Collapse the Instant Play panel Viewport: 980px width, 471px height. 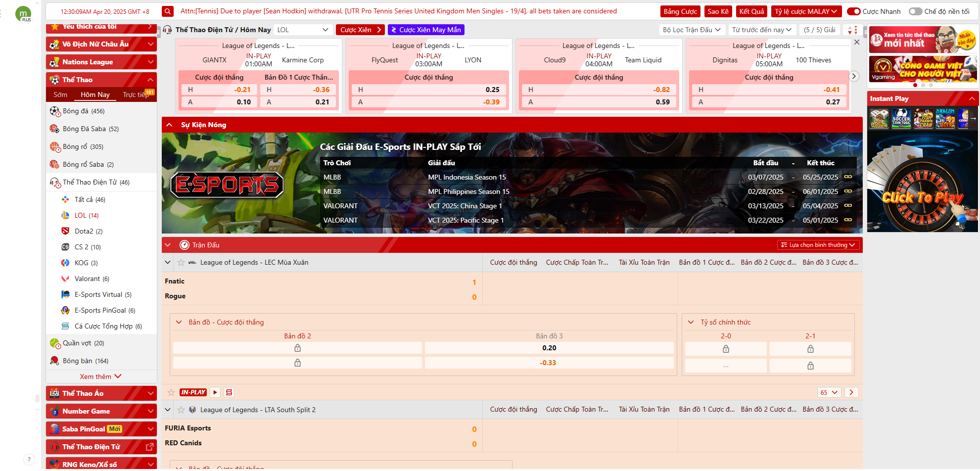pyautogui.click(x=972, y=98)
